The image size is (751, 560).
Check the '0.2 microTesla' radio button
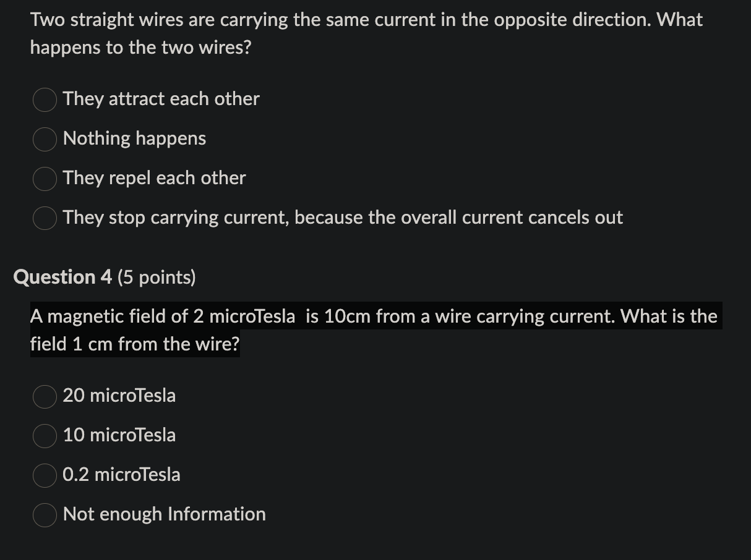click(x=45, y=475)
